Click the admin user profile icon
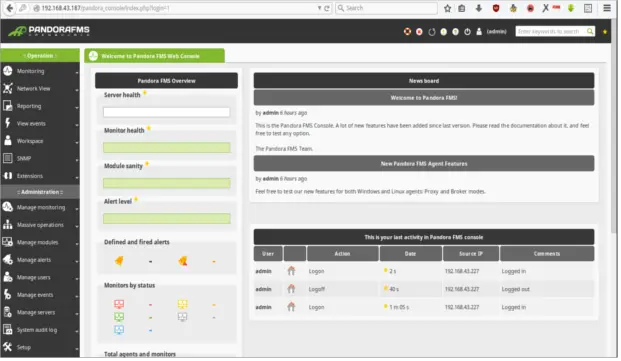Image resolution: width=621 pixels, height=361 pixels. (x=479, y=32)
